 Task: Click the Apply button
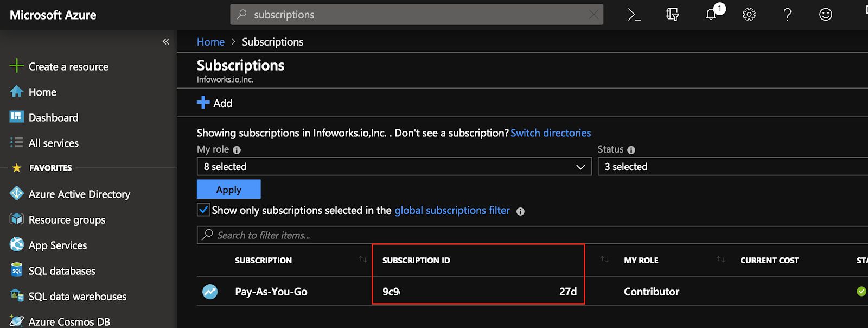[229, 190]
